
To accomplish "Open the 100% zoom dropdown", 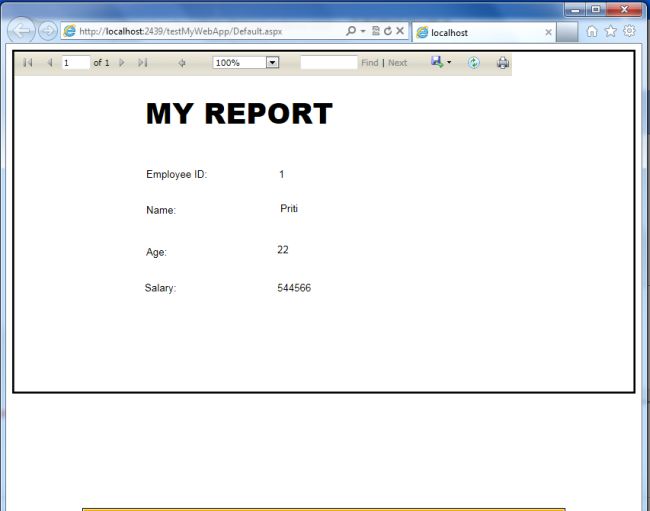I will pos(272,63).
